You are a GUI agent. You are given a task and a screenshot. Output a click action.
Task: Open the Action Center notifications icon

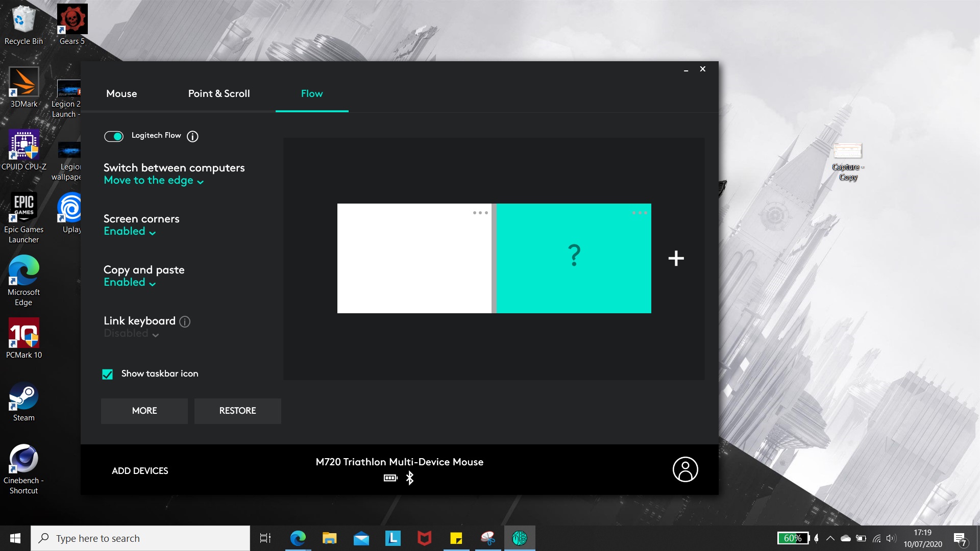pyautogui.click(x=960, y=538)
